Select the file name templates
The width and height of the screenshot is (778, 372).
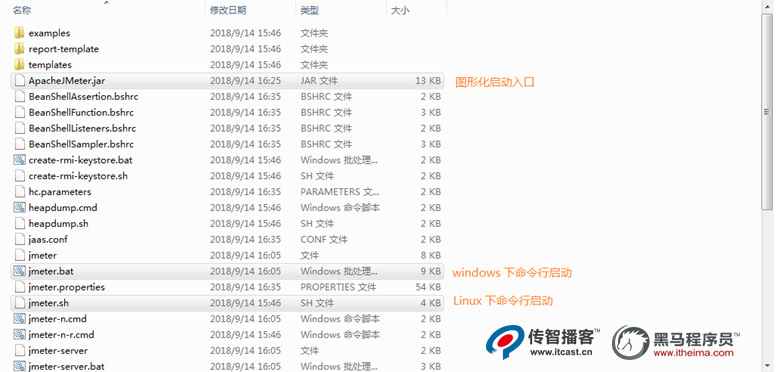pos(50,65)
